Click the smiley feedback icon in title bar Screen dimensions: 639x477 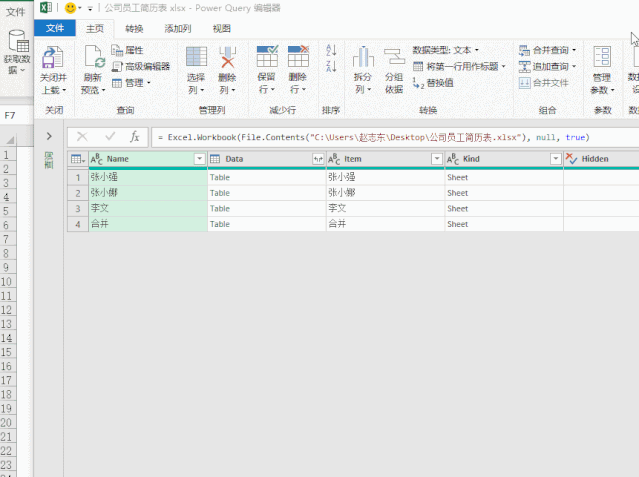(71, 8)
